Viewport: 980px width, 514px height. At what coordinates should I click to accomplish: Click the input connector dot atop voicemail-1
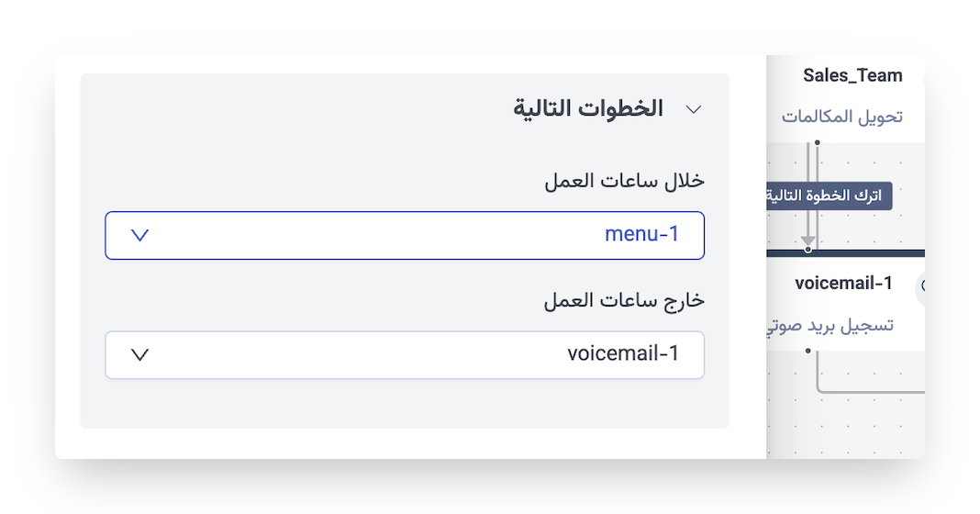808,250
